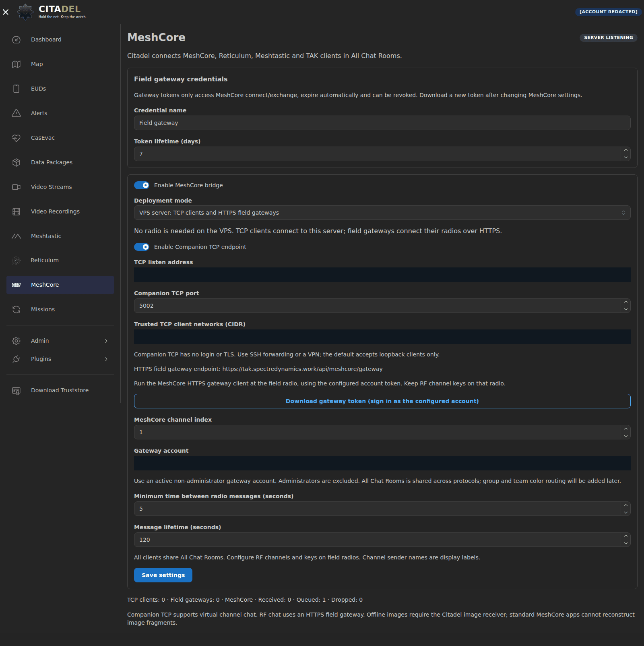Go to the Meshtastic page
The image size is (644, 646).
click(x=60, y=236)
